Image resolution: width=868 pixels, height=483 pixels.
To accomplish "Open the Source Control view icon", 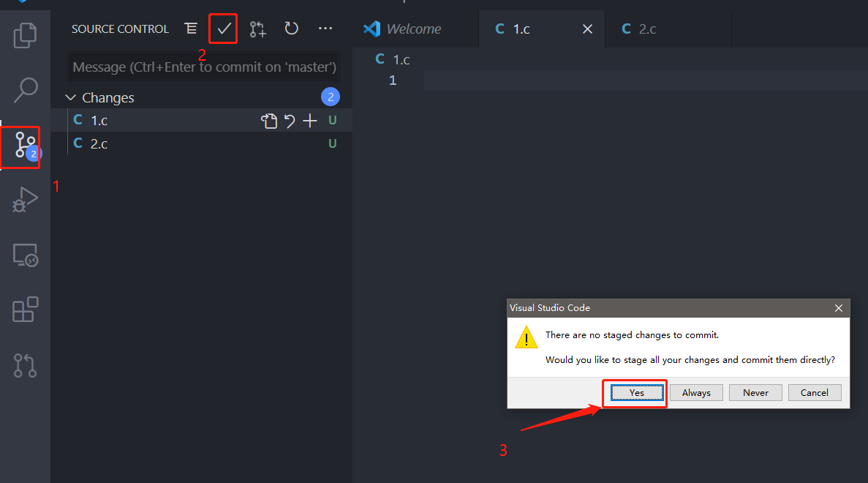I will click(25, 145).
